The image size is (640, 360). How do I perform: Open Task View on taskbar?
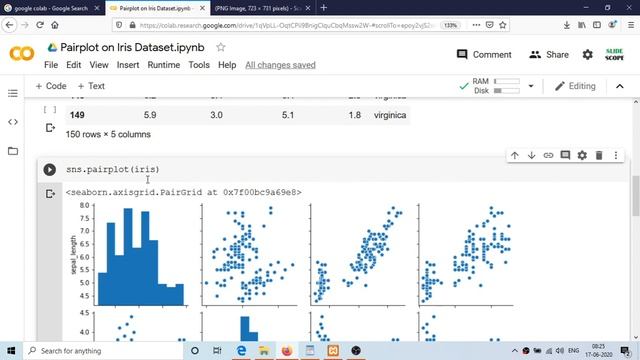[217, 351]
